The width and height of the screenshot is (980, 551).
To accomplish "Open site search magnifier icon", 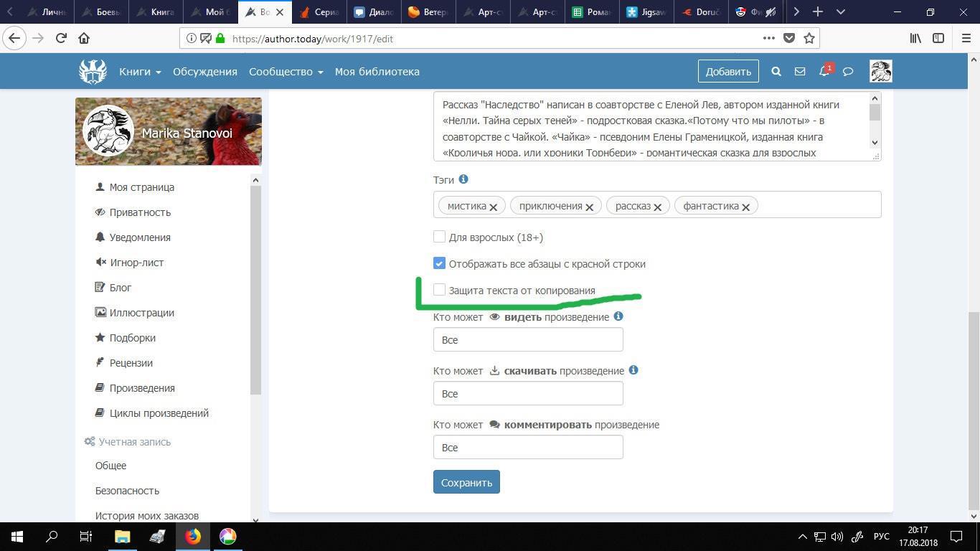I will [x=776, y=72].
